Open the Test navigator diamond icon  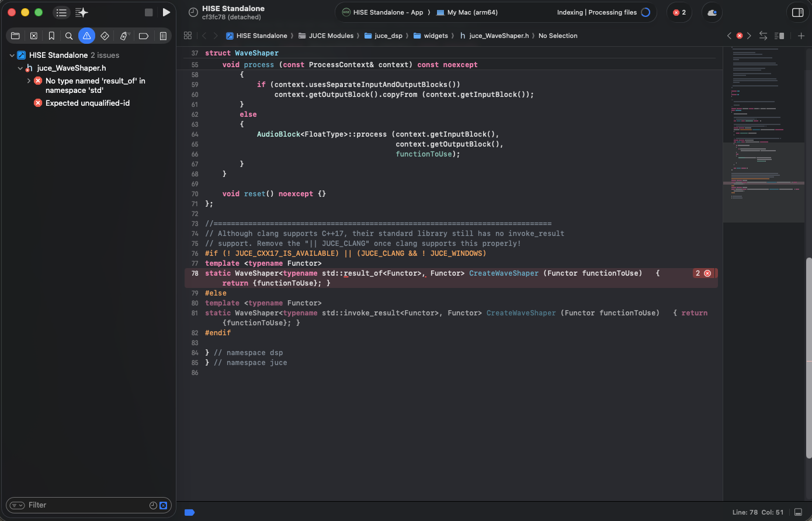pos(105,36)
